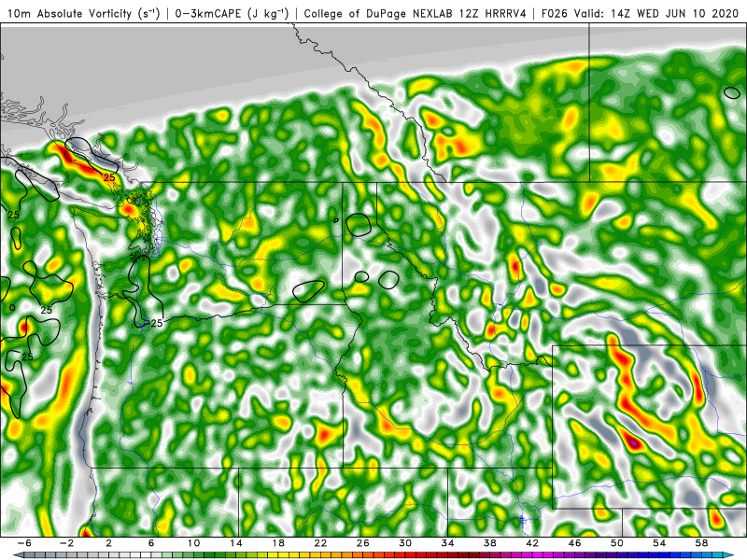Screen dimensions: 747x560
Task: Click the '46' color scale label
Action: pyautogui.click(x=575, y=543)
